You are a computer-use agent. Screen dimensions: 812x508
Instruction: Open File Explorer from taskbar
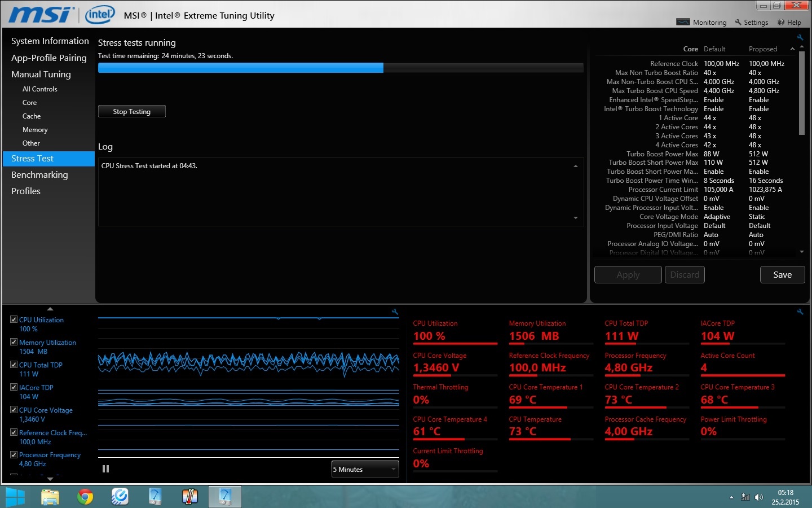point(50,497)
